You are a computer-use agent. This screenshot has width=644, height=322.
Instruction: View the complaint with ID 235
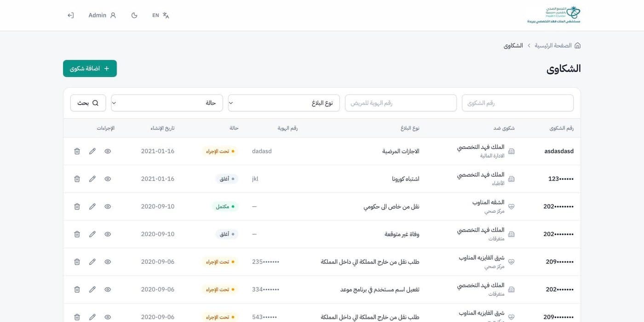tap(108, 262)
